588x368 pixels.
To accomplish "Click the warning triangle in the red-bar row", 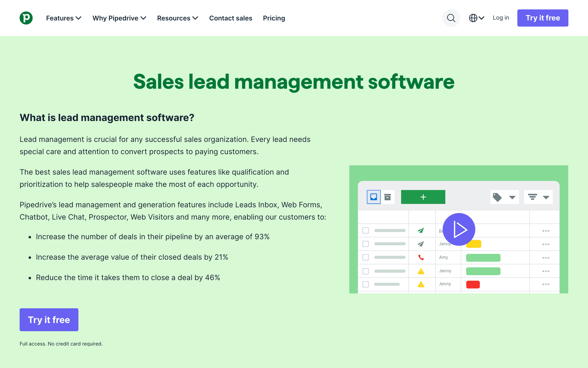I will tap(421, 284).
